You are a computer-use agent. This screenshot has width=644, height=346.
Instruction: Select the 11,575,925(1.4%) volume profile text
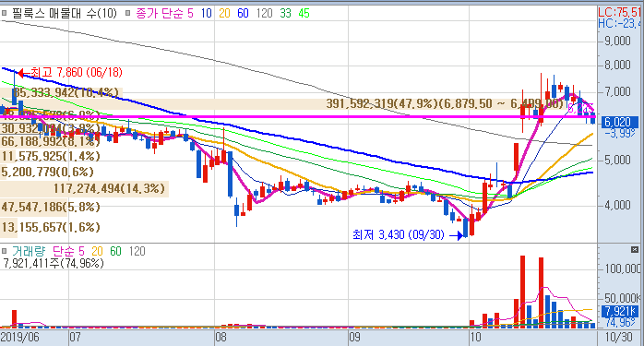[51, 156]
